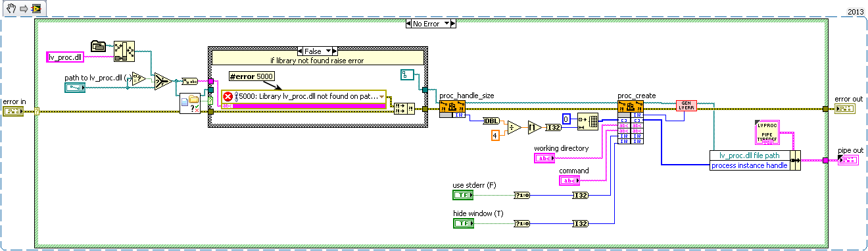
Task: Click the working directory string terminal
Action: 544,158
